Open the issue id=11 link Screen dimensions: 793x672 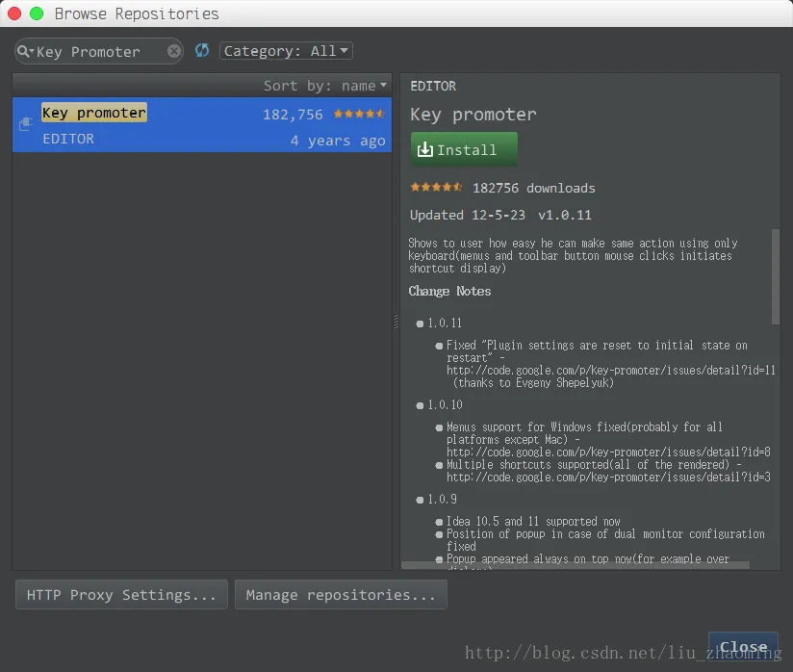[610, 370]
